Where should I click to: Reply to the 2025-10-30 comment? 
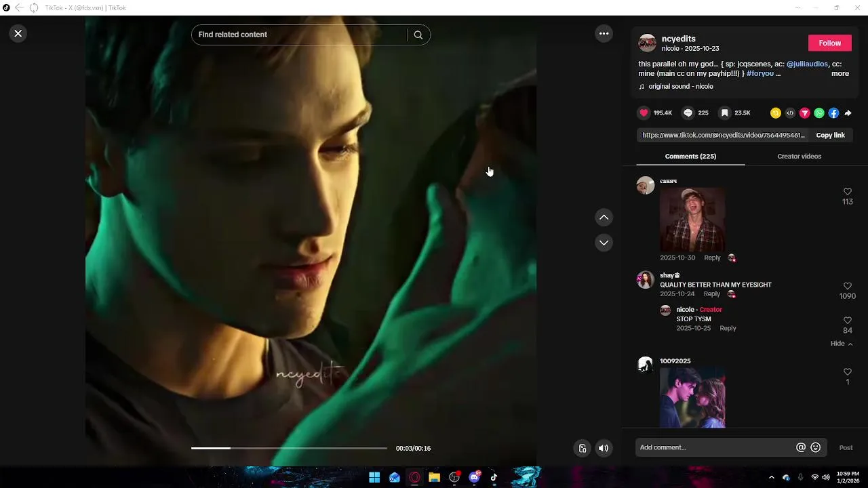point(712,258)
